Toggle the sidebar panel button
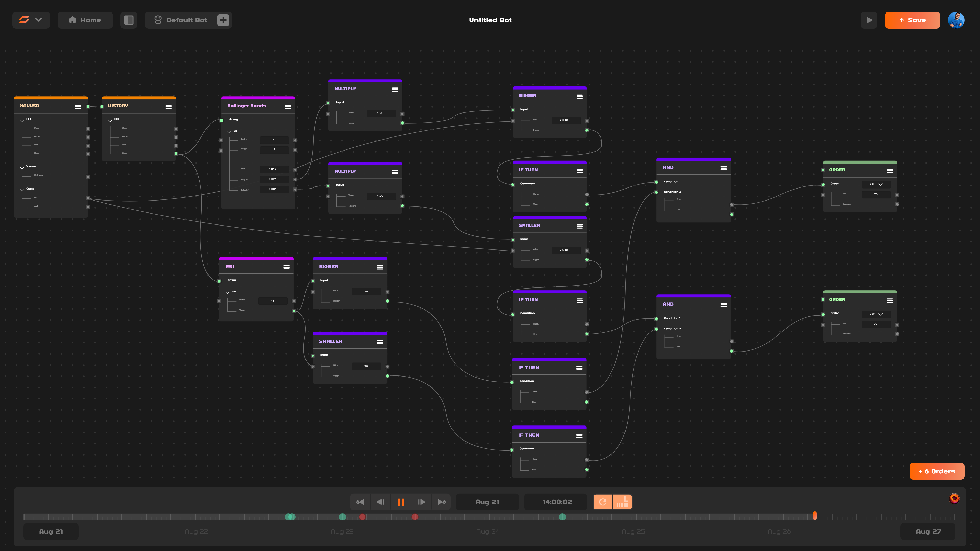980x551 pixels. (x=129, y=20)
